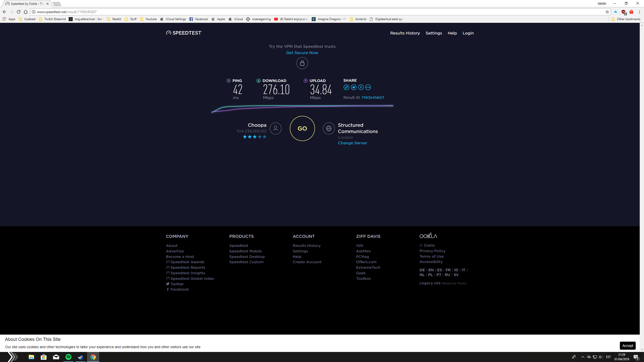This screenshot has width=644, height=362.
Task: Accept the cookies notice
Action: [628, 346]
